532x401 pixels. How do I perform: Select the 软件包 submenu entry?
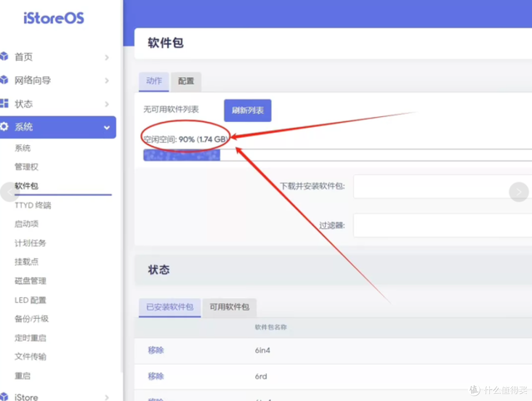click(27, 186)
